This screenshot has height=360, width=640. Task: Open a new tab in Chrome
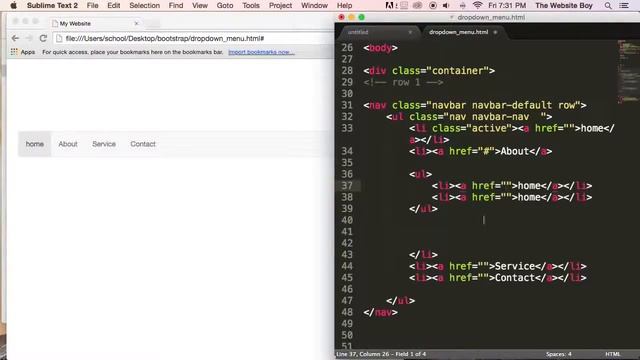[x=153, y=24]
